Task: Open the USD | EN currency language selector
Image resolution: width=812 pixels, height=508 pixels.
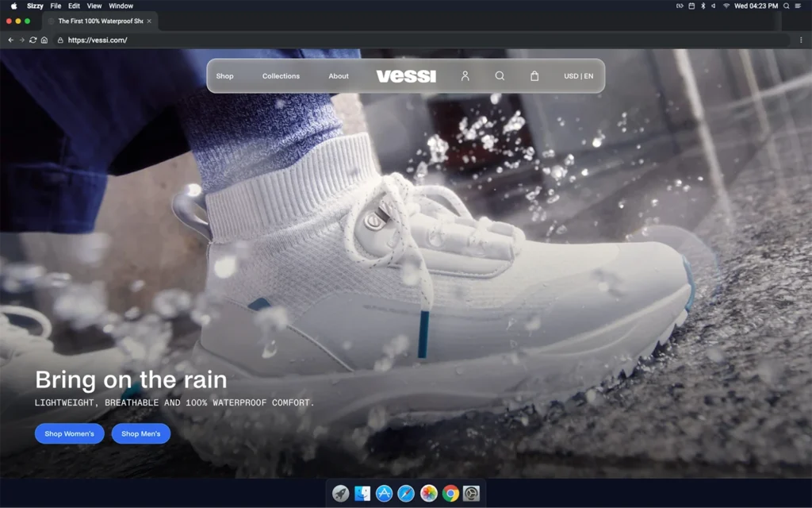Action: (x=578, y=76)
